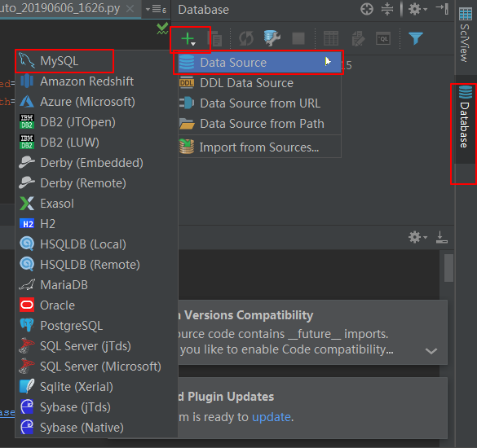The image size is (477, 448).
Task: Click the hide event log download-arrow icon
Action: click(x=441, y=237)
